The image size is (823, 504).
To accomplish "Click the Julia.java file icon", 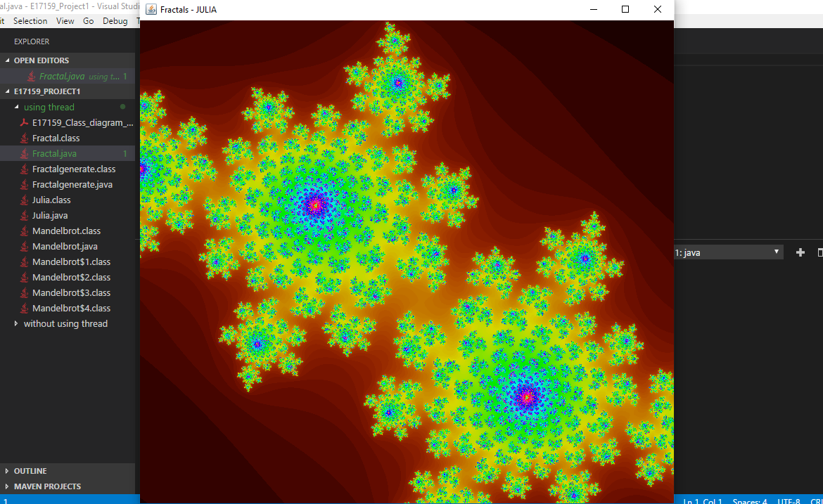I will coord(26,215).
